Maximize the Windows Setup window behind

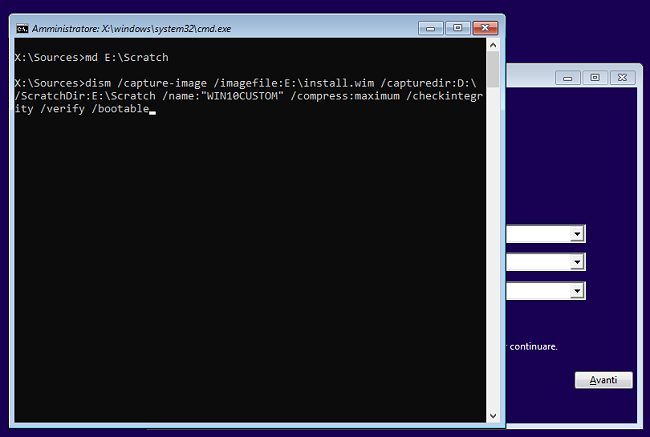(595, 78)
